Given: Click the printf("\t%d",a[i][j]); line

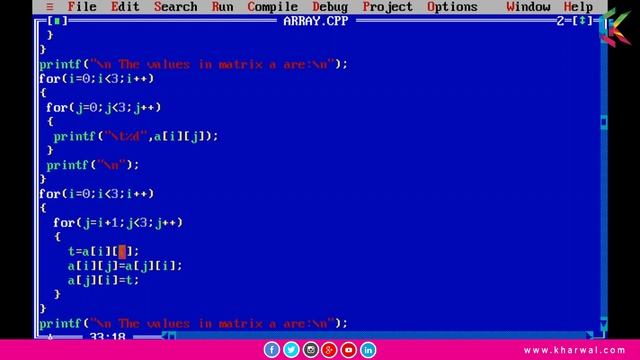Looking at the screenshot, I should coord(136,136).
